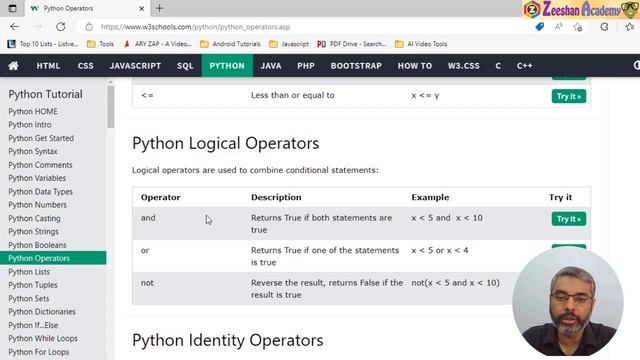Select the PYTHON menu item
The height and width of the screenshot is (360, 640).
(x=227, y=66)
